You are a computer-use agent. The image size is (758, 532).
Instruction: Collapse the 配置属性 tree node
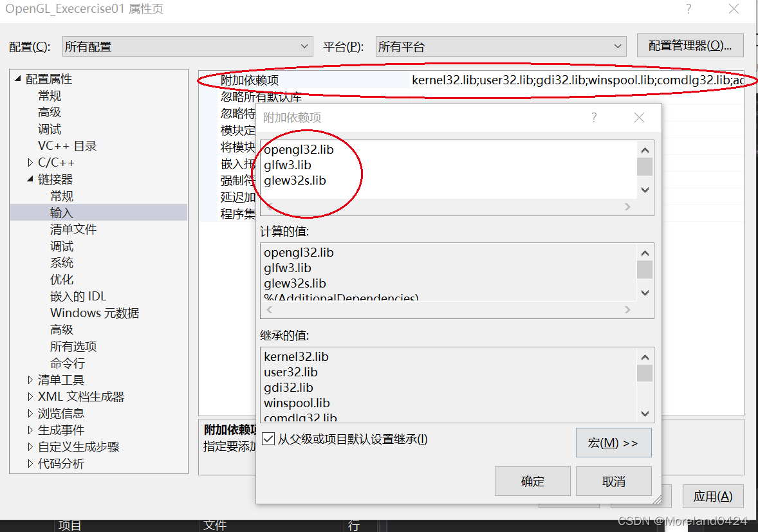click(x=18, y=78)
